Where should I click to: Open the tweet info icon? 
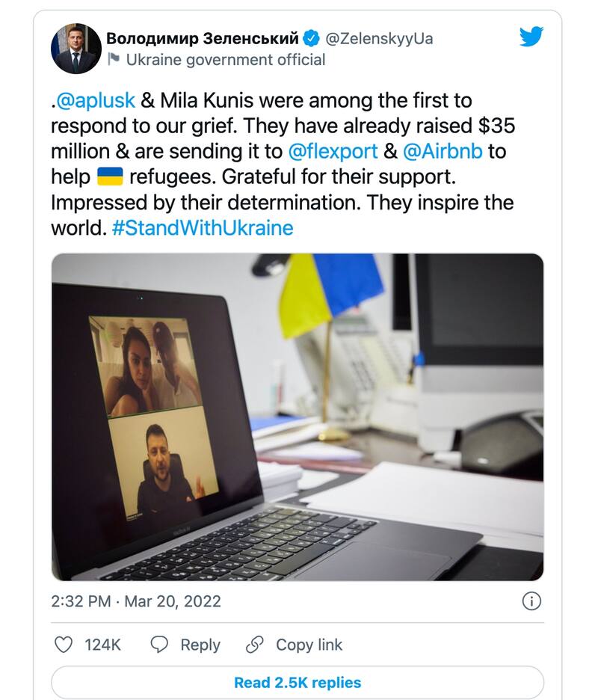(531, 601)
